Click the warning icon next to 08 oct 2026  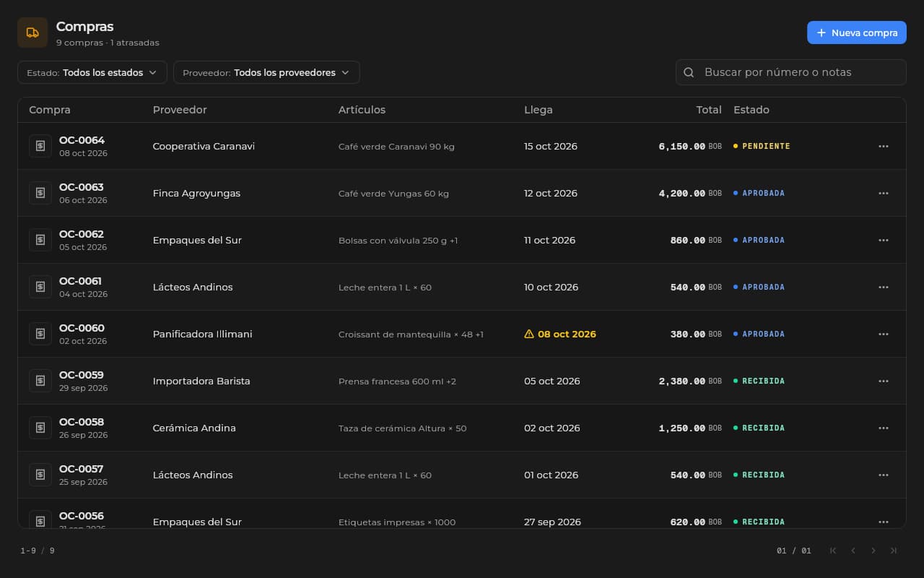529,334
